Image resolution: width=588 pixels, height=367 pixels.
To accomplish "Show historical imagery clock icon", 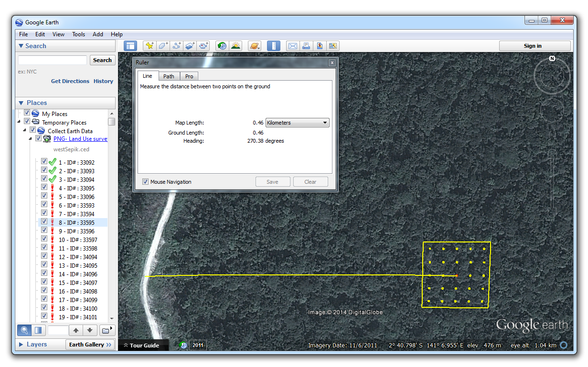I will click(x=222, y=45).
